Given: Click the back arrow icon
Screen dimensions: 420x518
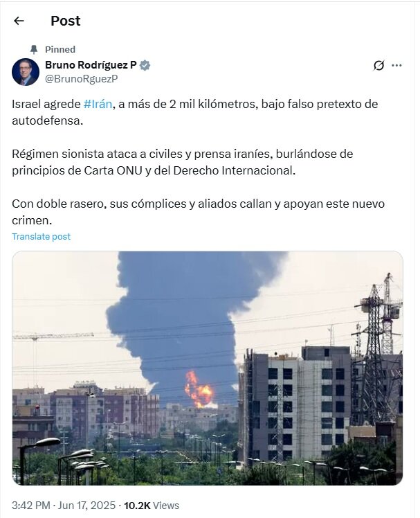Looking at the screenshot, I should tap(19, 21).
